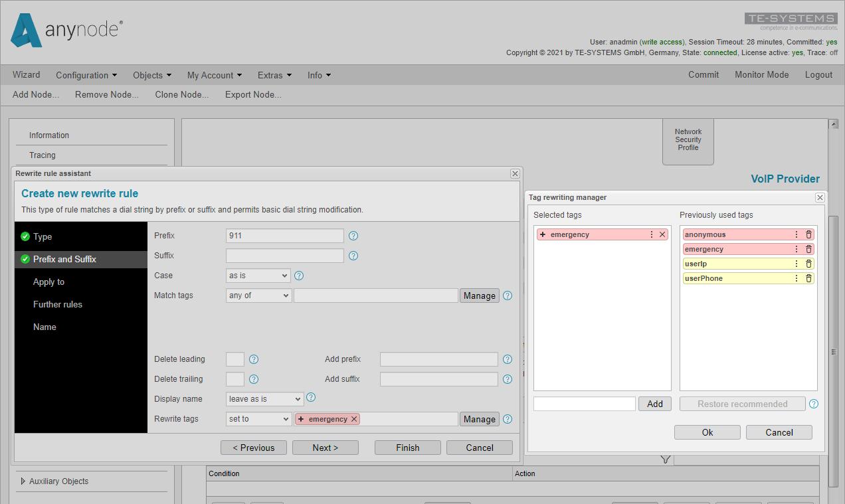Trash the userIp previously used tag

808,264
